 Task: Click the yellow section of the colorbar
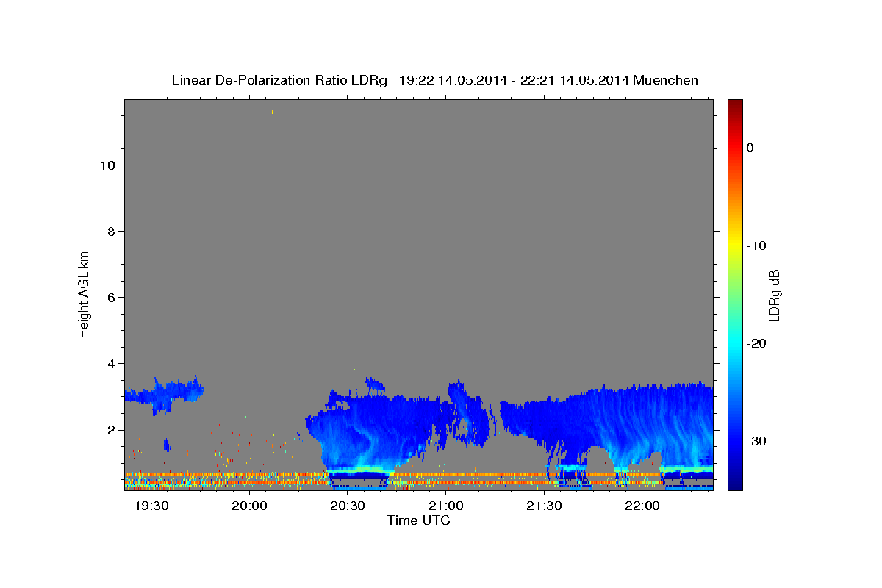(x=735, y=247)
